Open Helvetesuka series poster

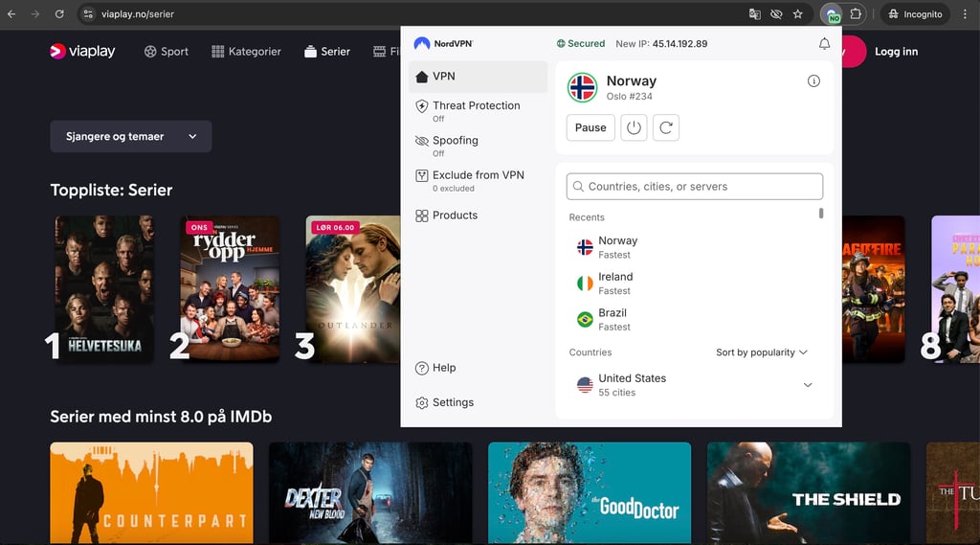[103, 289]
